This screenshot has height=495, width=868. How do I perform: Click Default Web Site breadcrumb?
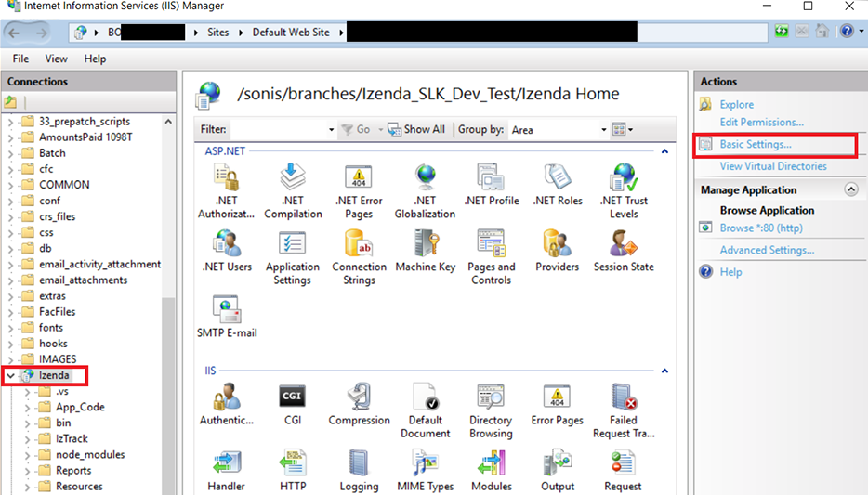[x=291, y=33]
